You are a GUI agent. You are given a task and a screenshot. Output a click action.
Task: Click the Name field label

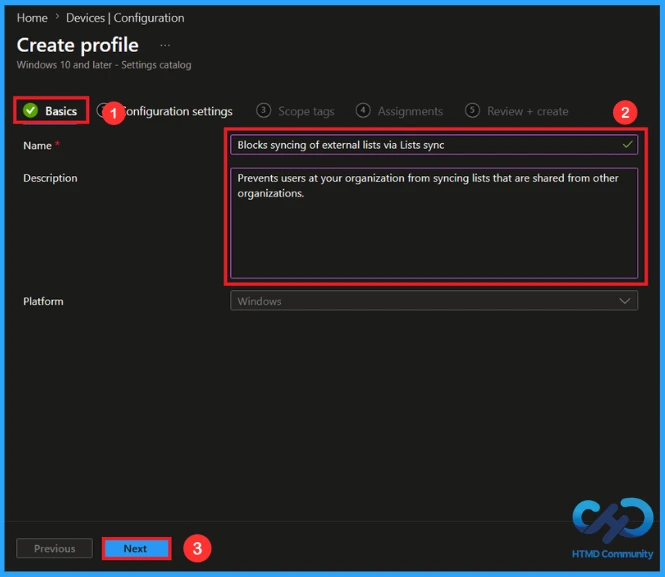click(37, 145)
